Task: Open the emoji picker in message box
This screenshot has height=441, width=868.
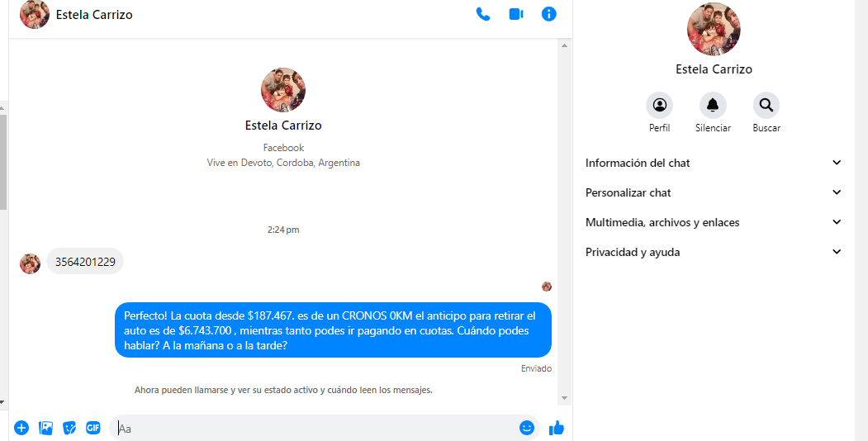Action: (x=527, y=428)
